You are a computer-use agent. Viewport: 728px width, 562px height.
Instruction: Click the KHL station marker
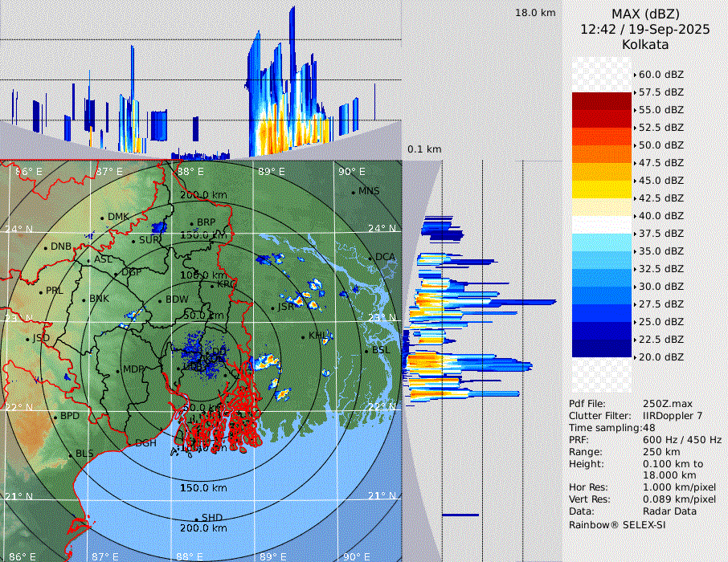304,336
